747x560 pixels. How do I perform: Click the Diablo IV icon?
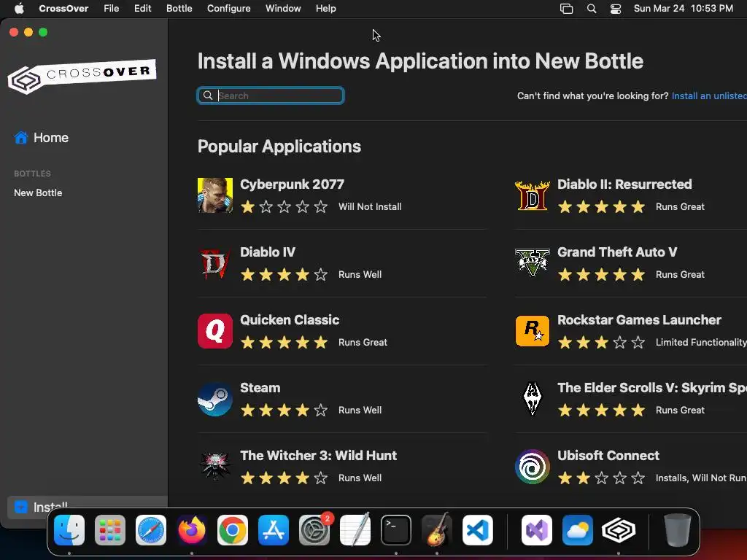coord(215,262)
